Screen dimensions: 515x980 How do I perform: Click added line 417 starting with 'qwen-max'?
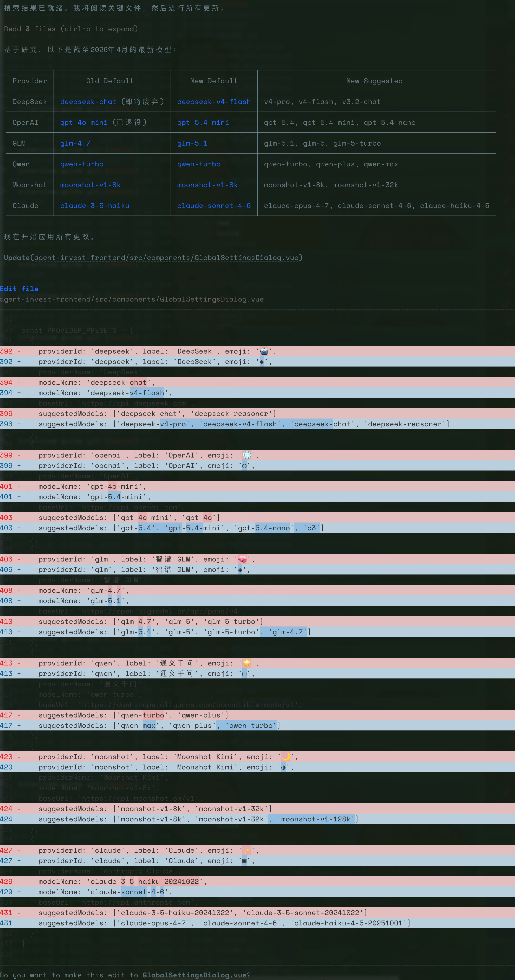point(257,725)
